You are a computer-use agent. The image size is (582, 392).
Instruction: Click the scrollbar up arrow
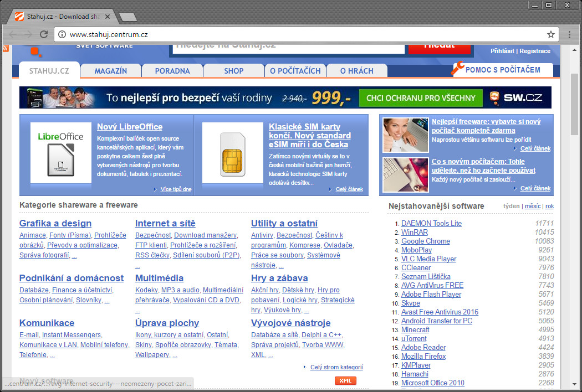(575, 49)
